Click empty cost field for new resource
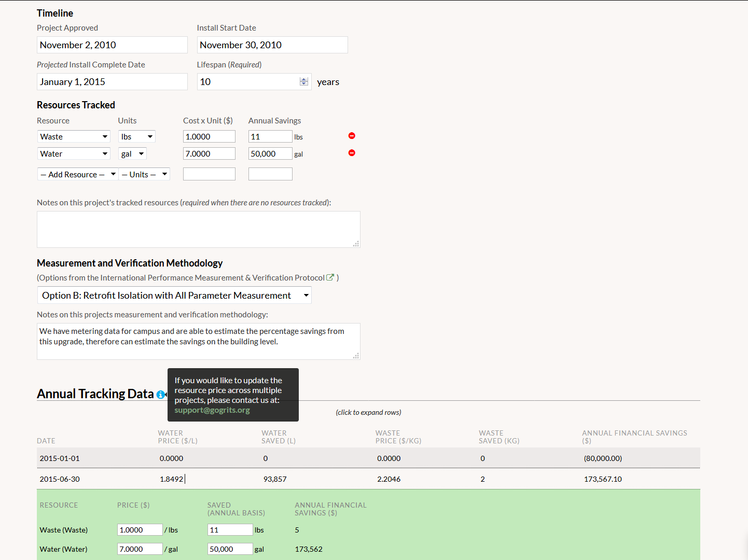The image size is (748, 560). click(209, 174)
